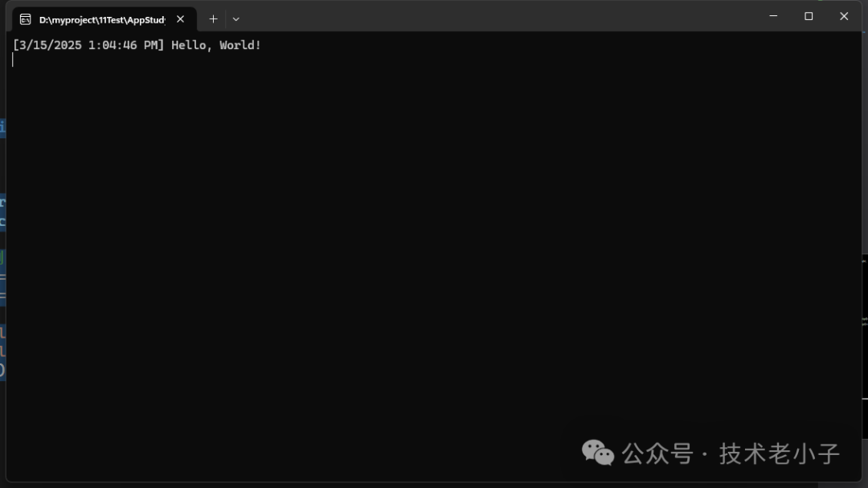Click the WeChat logo in the watermark
The image size is (868, 488).
598,453
